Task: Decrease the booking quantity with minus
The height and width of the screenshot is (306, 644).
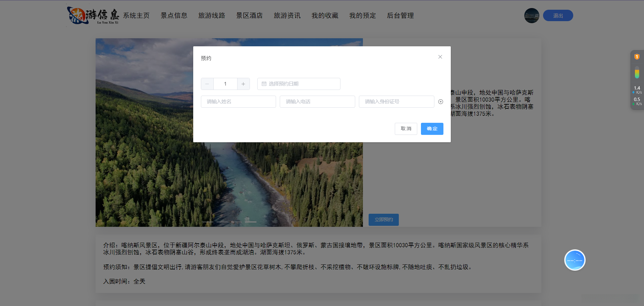Action: pos(207,84)
